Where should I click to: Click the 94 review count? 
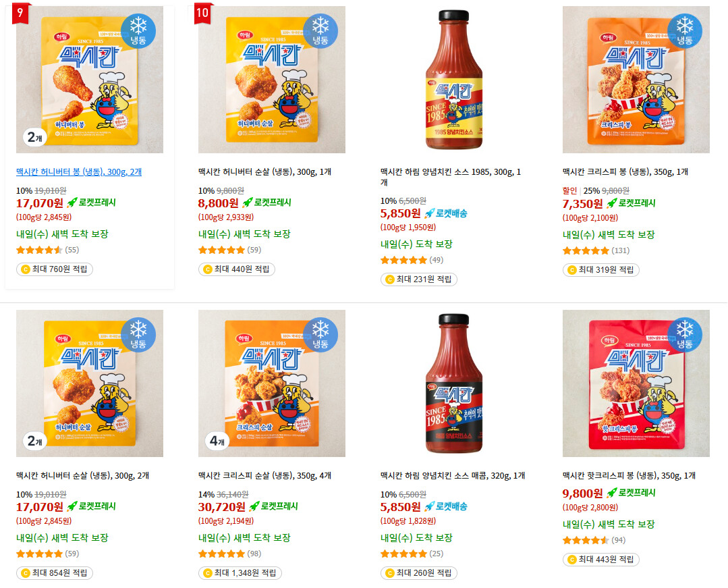click(x=619, y=541)
